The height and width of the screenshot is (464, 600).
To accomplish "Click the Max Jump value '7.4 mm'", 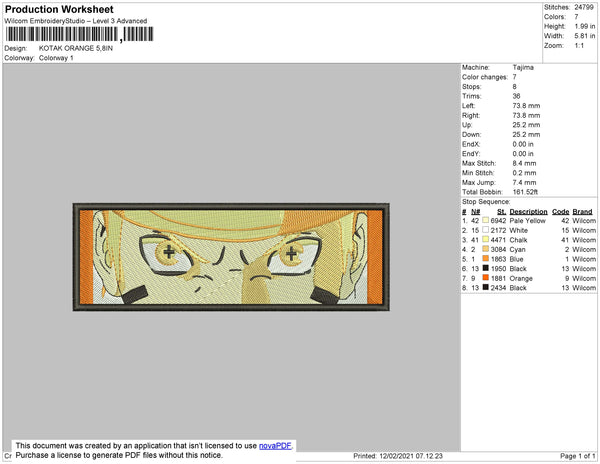I will point(524,182).
